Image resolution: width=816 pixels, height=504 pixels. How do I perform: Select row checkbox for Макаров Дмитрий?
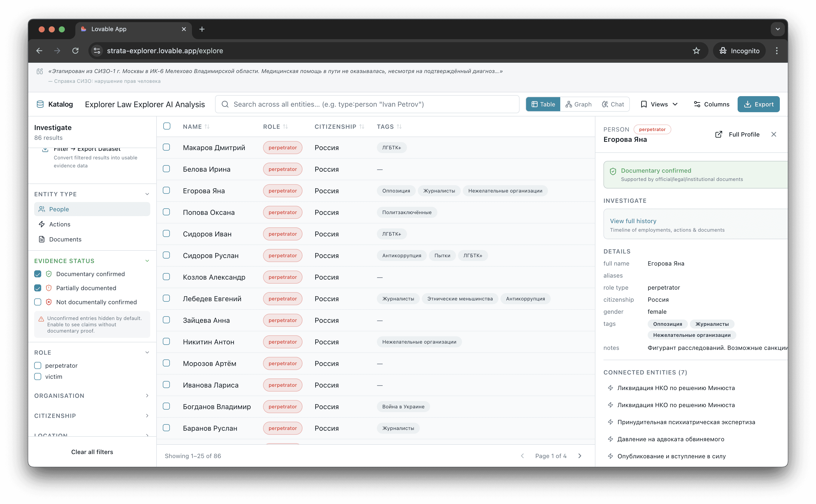pyautogui.click(x=167, y=147)
